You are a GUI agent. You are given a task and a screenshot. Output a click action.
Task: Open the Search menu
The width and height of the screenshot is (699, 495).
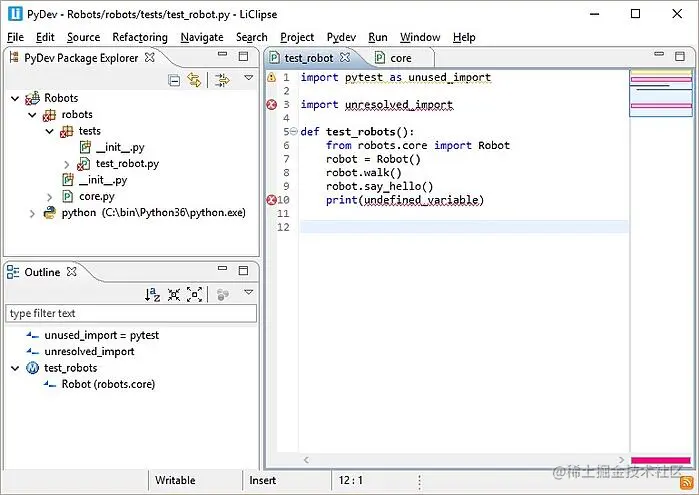coord(252,37)
